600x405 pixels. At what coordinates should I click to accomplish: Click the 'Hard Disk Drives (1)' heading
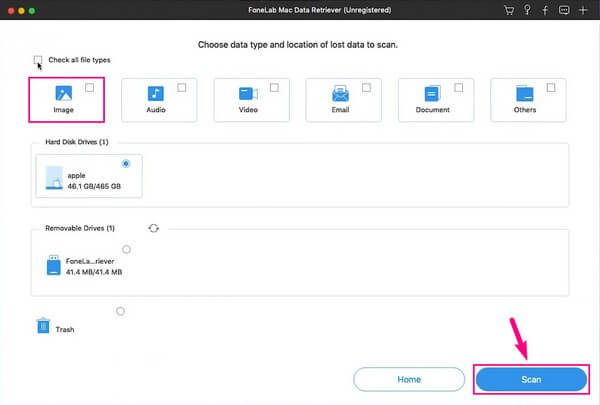point(77,142)
